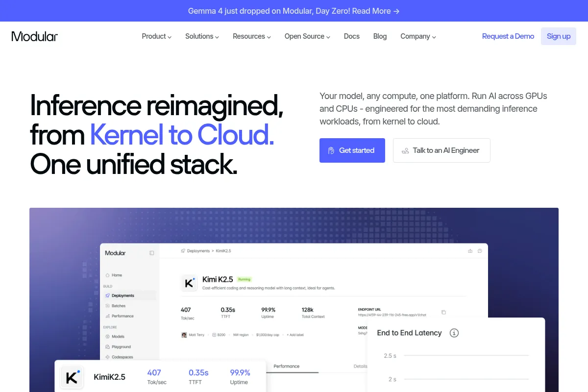
Task: Click the Gemma 4 Read More banner
Action: [294, 11]
